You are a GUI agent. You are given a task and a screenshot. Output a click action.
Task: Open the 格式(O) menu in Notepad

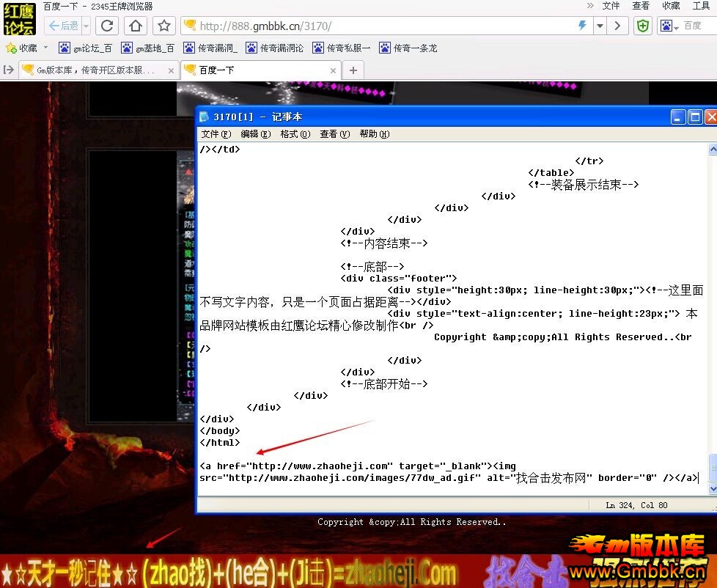(295, 134)
